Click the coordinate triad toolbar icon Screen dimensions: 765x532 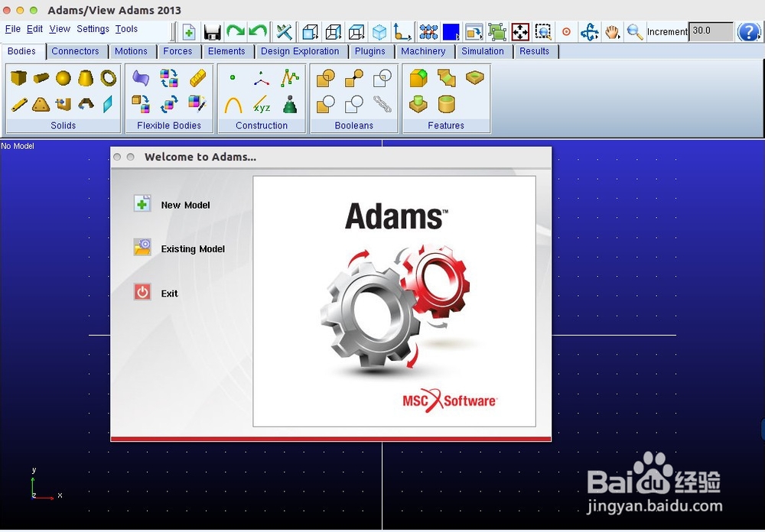click(x=402, y=32)
